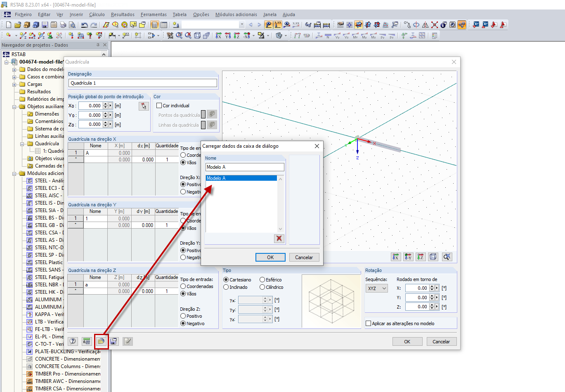This screenshot has height=392, width=565.
Task: Collapse the Quadrícula tree folder
Action: click(22, 144)
